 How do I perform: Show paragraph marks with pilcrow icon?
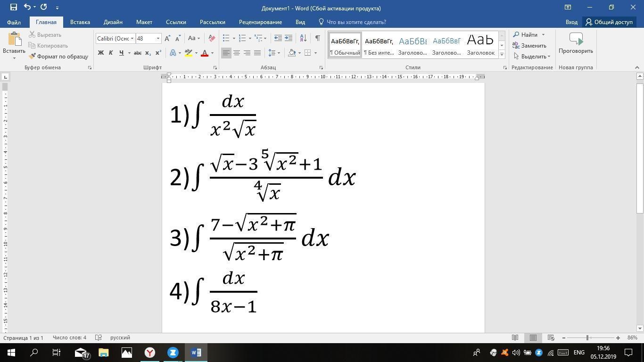coord(317,38)
